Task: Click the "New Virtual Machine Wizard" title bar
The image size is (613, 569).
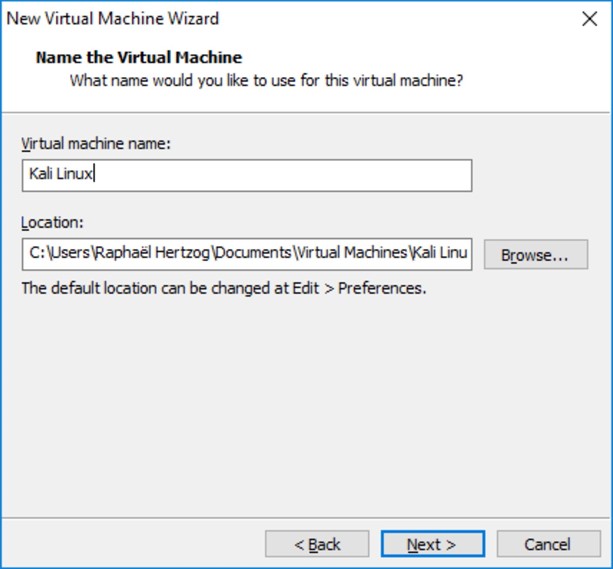Action: 112,18
